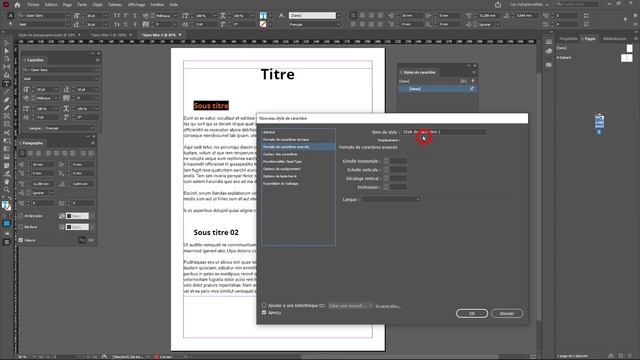This screenshot has width=640, height=360.
Task: Click the Inclinaison input field
Action: 398,187
